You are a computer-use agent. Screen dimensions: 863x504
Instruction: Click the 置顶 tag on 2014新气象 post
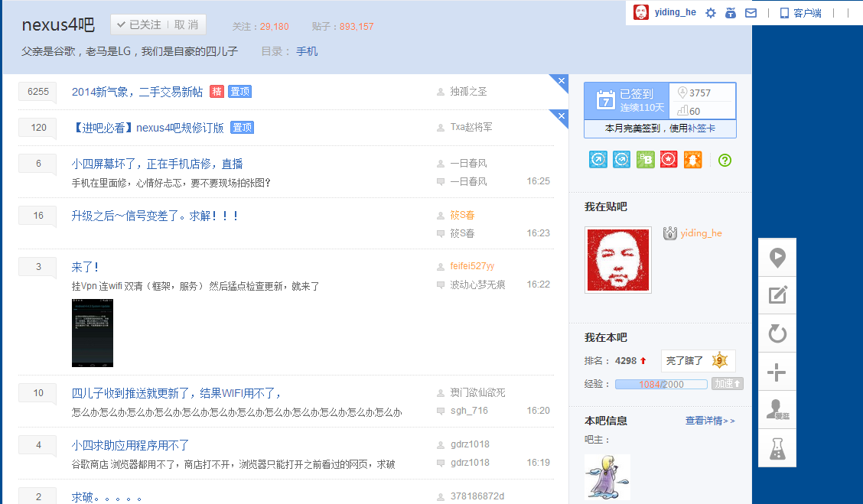click(240, 91)
